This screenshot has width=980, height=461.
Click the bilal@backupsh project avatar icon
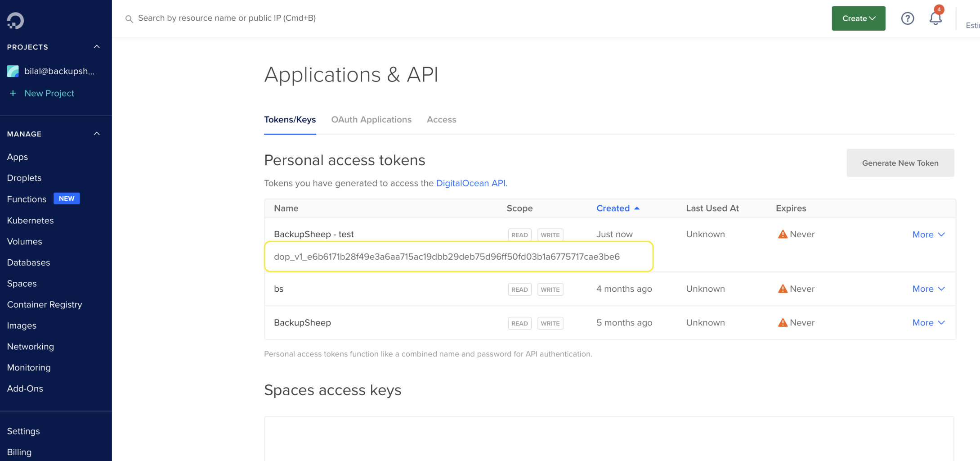pos(13,71)
